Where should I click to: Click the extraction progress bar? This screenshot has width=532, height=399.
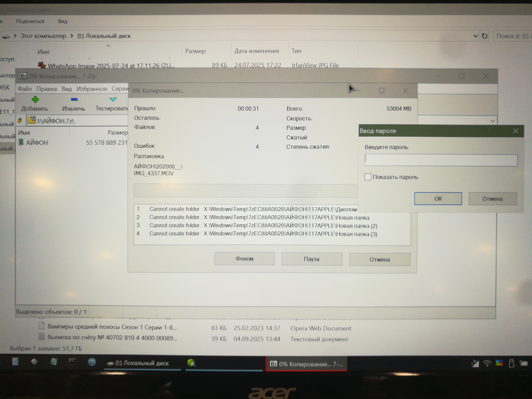click(x=245, y=191)
